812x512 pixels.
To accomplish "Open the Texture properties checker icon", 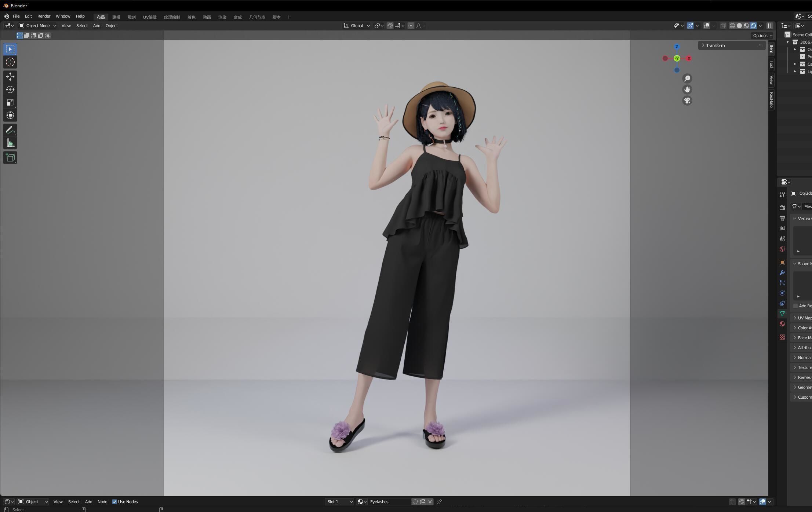I will (782, 337).
